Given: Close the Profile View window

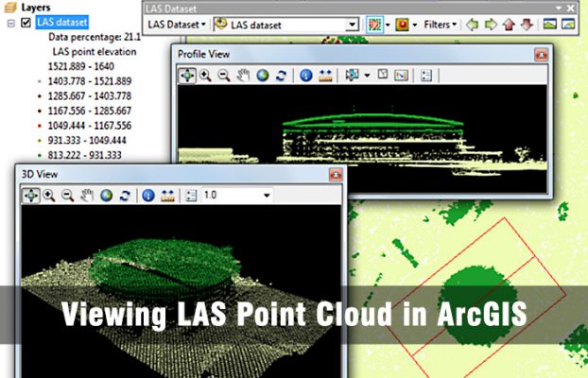Looking at the screenshot, I should (x=541, y=55).
